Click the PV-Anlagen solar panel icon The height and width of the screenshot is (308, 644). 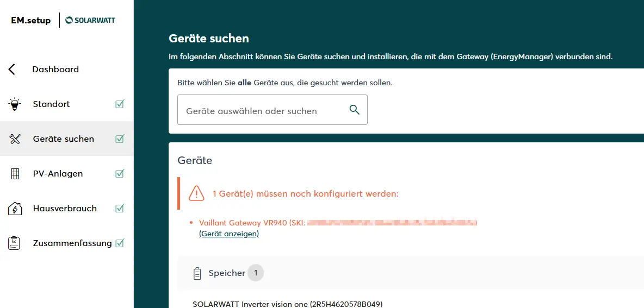15,174
